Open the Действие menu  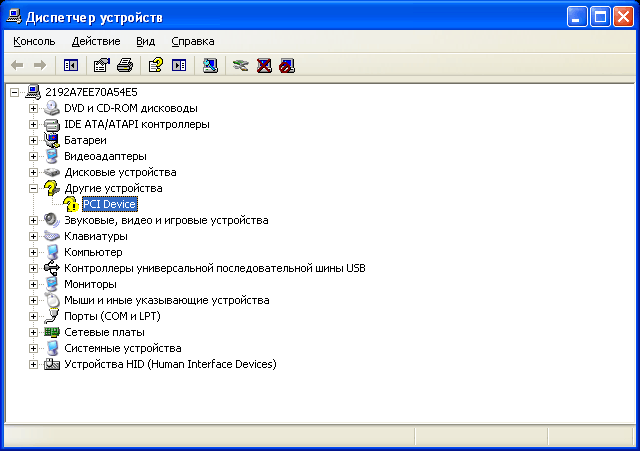[x=96, y=41]
